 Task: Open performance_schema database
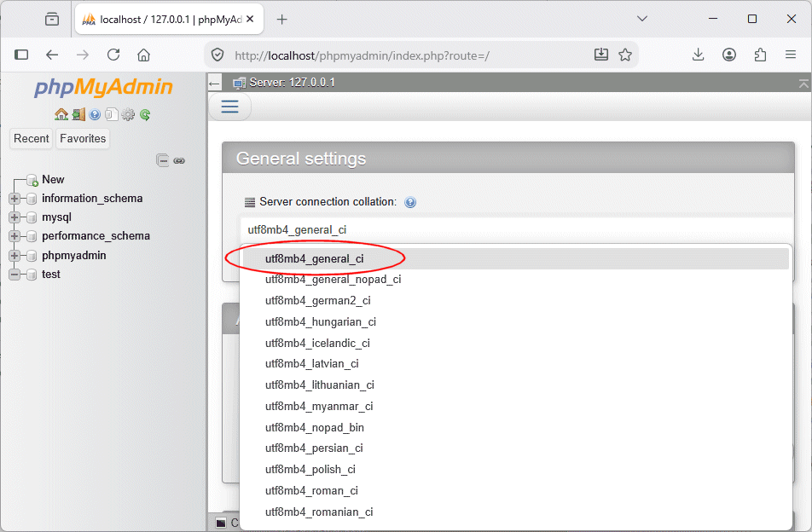click(96, 236)
